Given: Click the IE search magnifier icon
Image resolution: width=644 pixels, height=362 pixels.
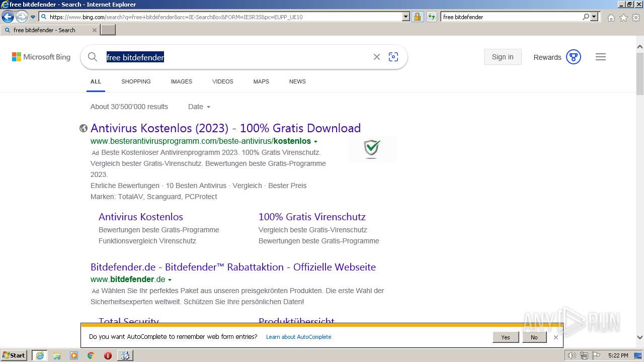Looking at the screenshot, I should point(586,17).
